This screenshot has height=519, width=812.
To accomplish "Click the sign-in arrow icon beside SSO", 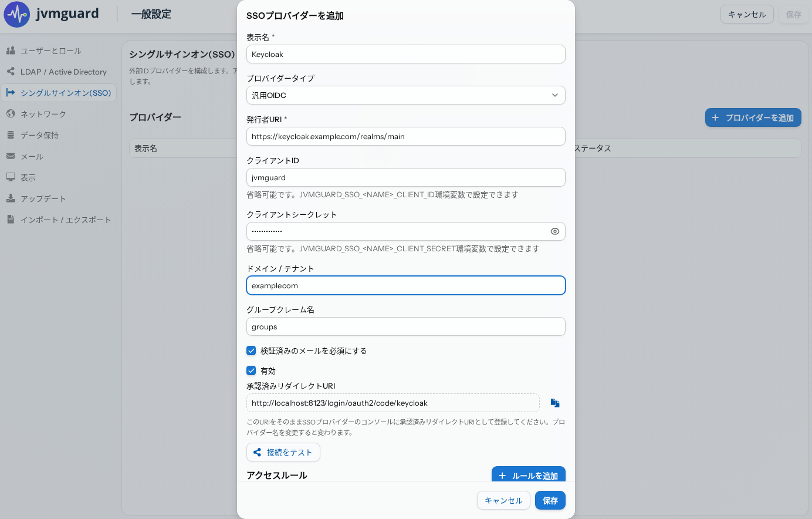I will [11, 93].
